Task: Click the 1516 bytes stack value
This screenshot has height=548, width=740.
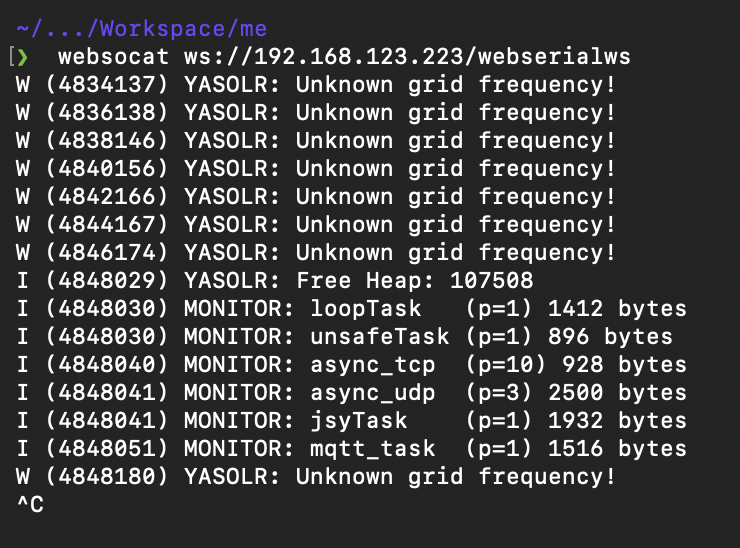Action: pyautogui.click(x=617, y=449)
